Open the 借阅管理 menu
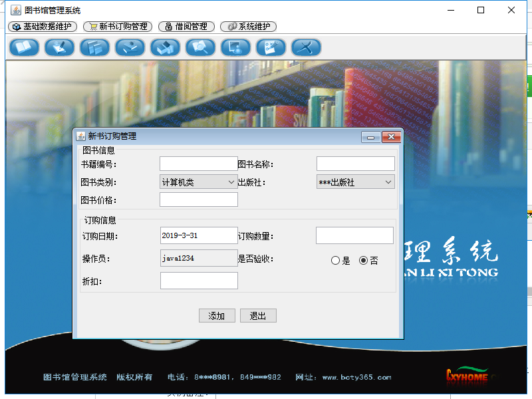Image resolution: width=532 pixels, height=399 pixels. point(186,27)
